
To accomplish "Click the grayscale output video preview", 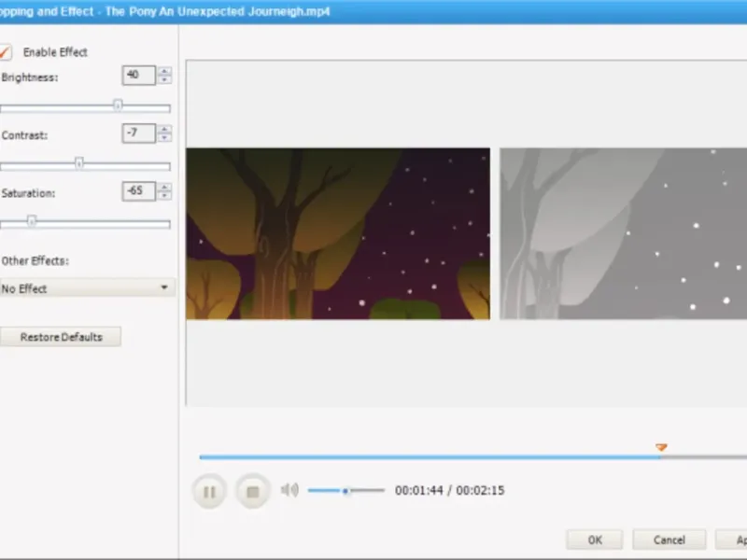I will tap(623, 234).
